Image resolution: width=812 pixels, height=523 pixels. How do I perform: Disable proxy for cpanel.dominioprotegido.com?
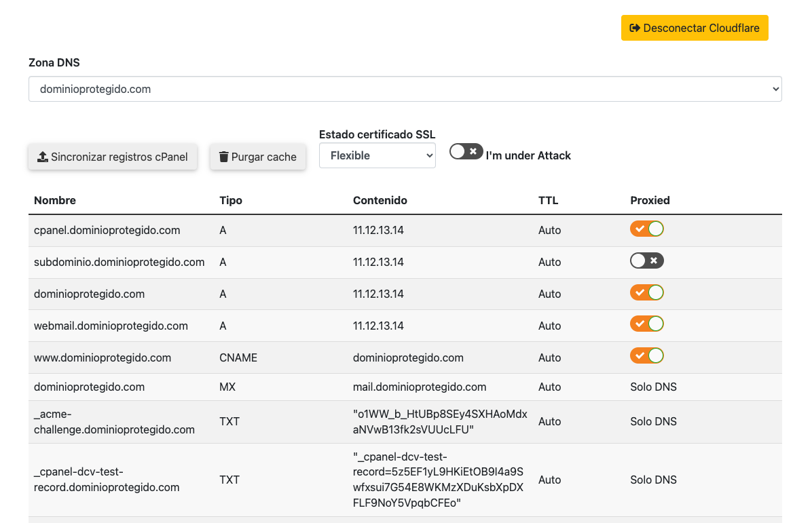pyautogui.click(x=646, y=229)
